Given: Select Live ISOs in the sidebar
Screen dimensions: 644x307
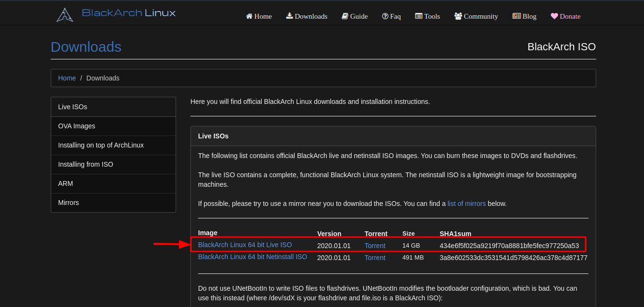Looking at the screenshot, I should pos(113,107).
